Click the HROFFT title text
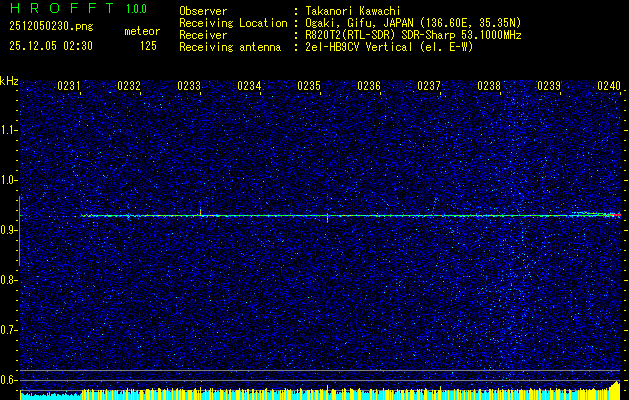The width and height of the screenshot is (629, 400). coord(62,8)
